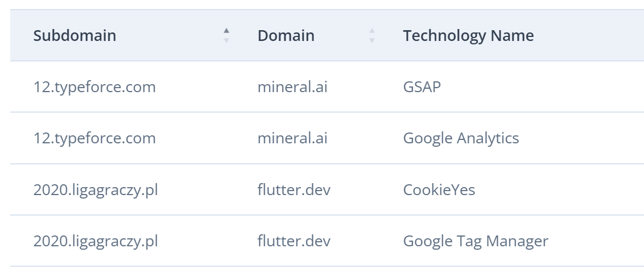
Task: Click the Google Analytics technology name
Action: coord(461,138)
